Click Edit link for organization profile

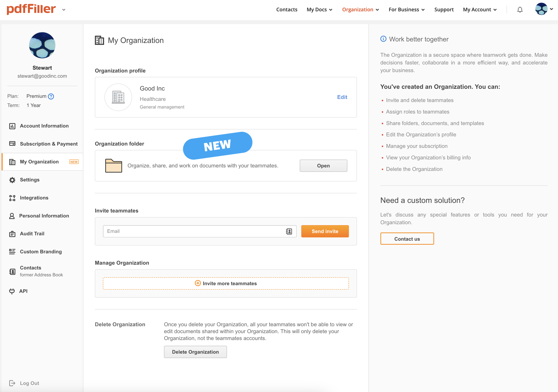(342, 97)
